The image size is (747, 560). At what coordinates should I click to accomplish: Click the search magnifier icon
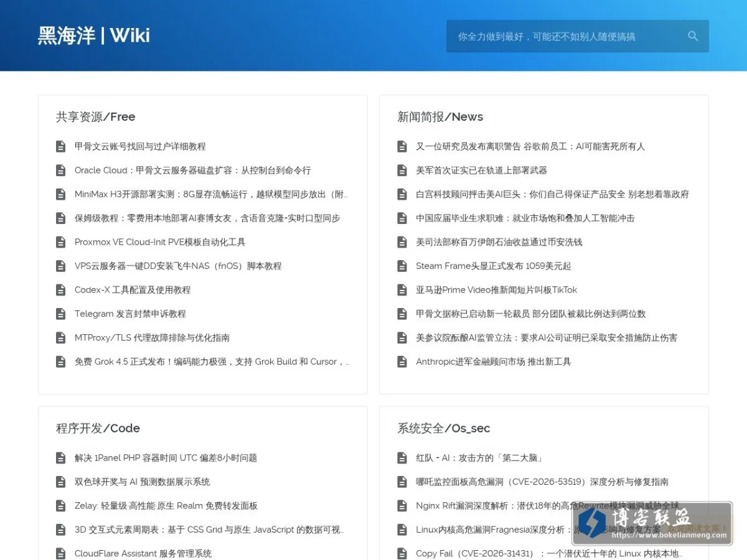pos(693,36)
